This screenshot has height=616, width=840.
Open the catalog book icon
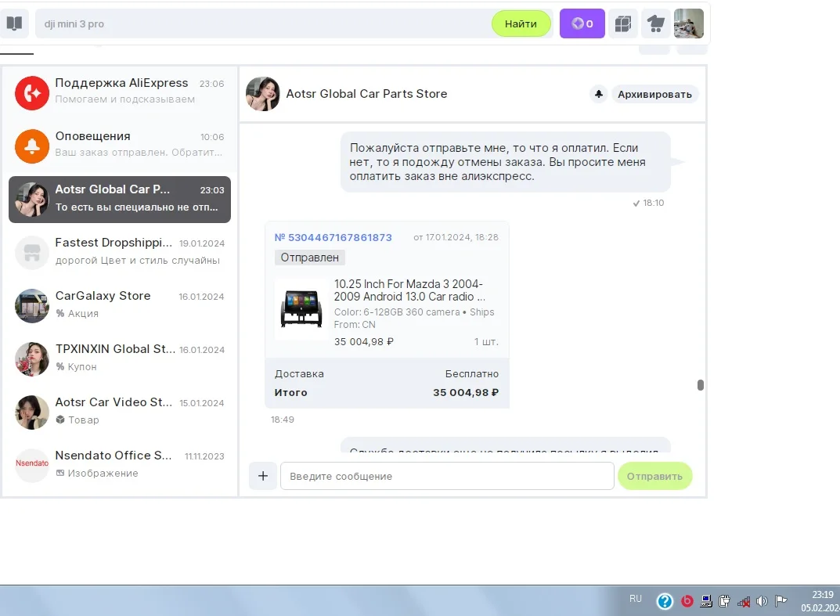coord(14,23)
